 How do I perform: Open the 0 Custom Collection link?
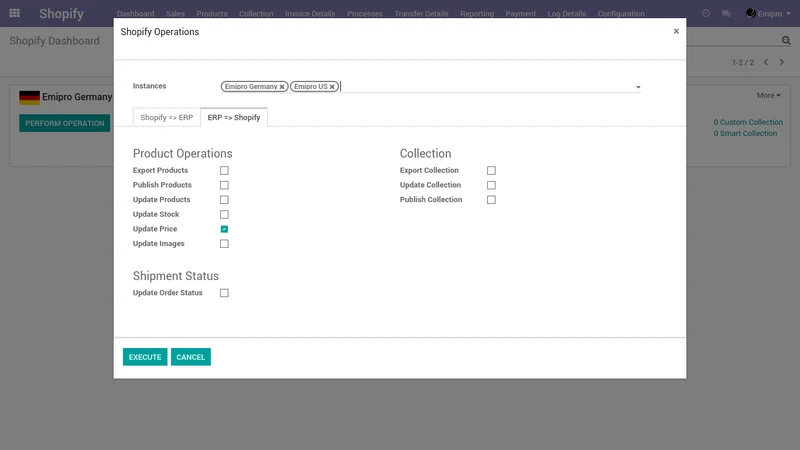point(748,122)
